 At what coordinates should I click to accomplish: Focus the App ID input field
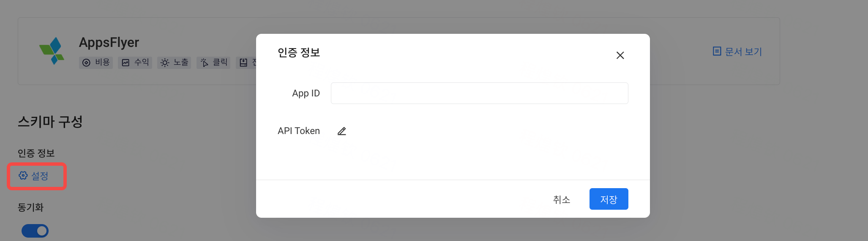(x=479, y=93)
